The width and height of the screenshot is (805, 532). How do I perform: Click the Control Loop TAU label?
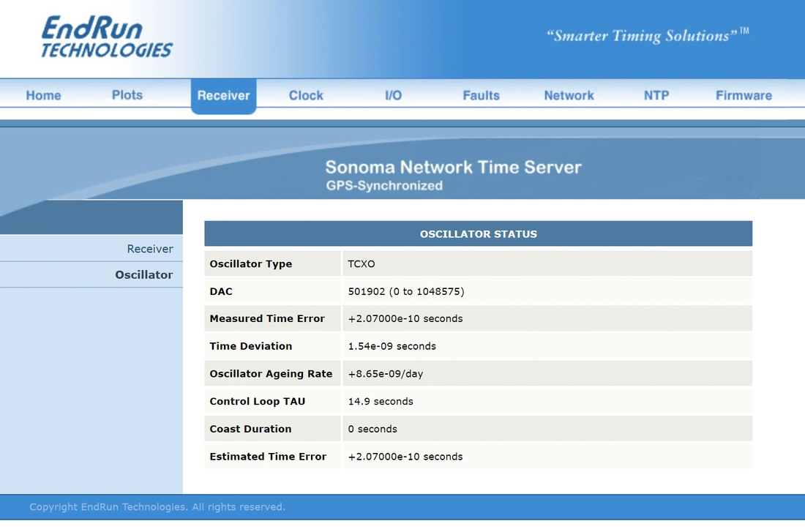[257, 401]
